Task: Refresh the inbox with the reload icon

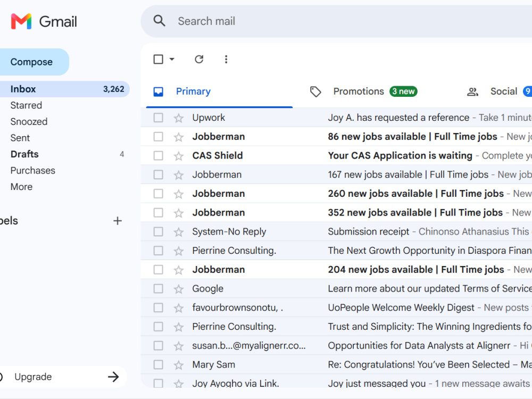Action: tap(199, 60)
